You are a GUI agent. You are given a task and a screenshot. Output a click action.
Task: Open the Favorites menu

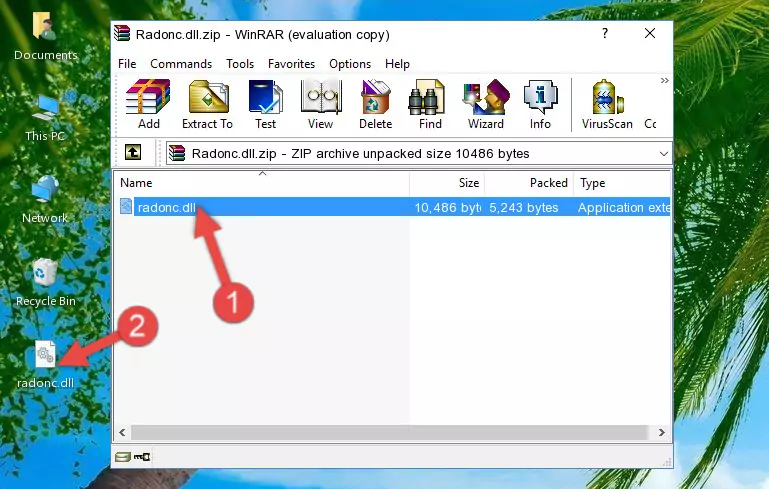click(x=291, y=64)
